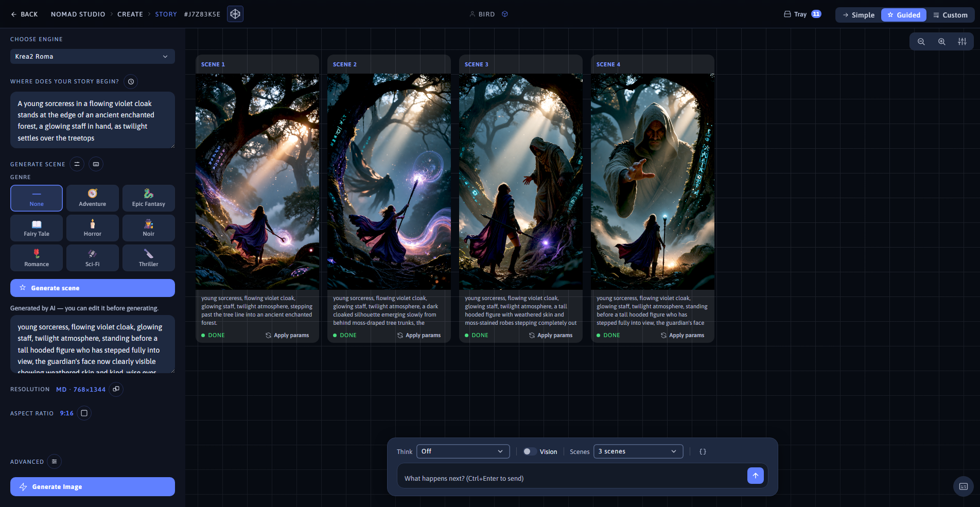The image size is (980, 507).
Task: Click the cube logo icon beside the story ID
Action: click(235, 14)
